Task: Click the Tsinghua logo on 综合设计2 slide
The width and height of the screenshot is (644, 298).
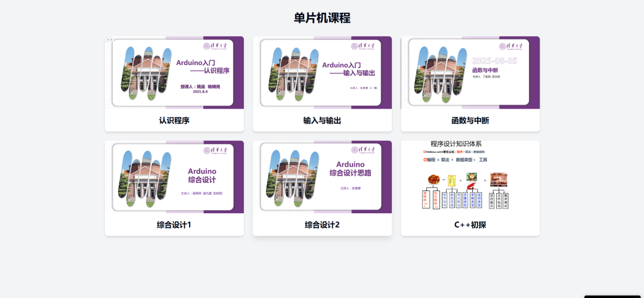Action: click(363, 150)
